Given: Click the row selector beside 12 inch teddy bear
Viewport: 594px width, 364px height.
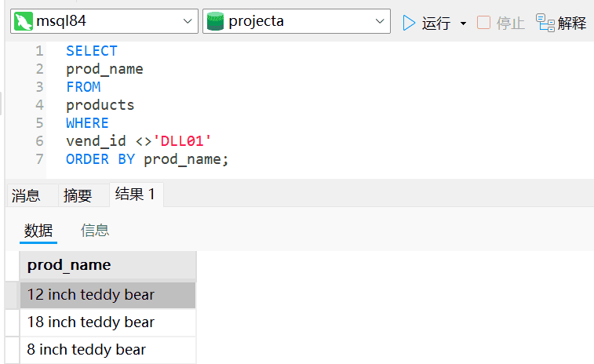Looking at the screenshot, I should click(12, 295).
